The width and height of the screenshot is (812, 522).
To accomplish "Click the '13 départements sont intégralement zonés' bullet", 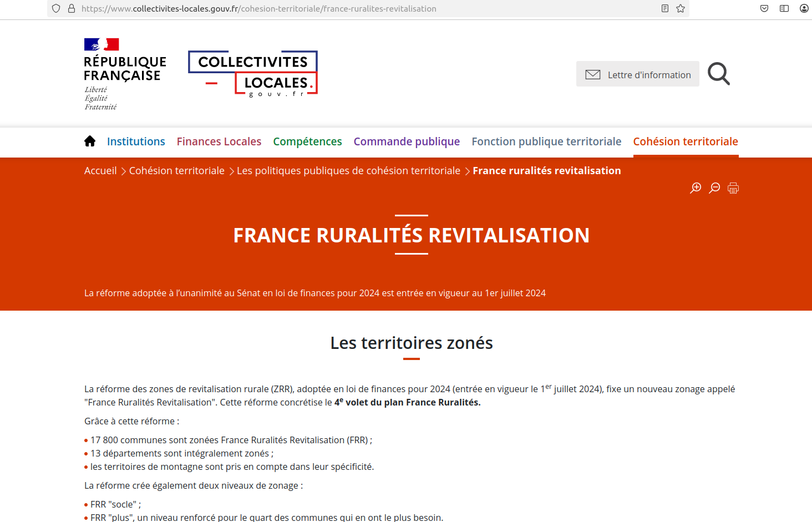I will 182,453.
